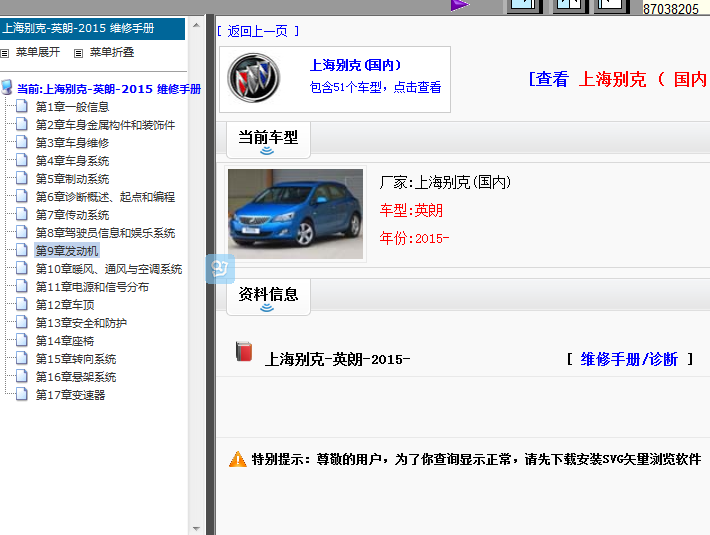Click the 菜单折叠 link text

(x=112, y=53)
